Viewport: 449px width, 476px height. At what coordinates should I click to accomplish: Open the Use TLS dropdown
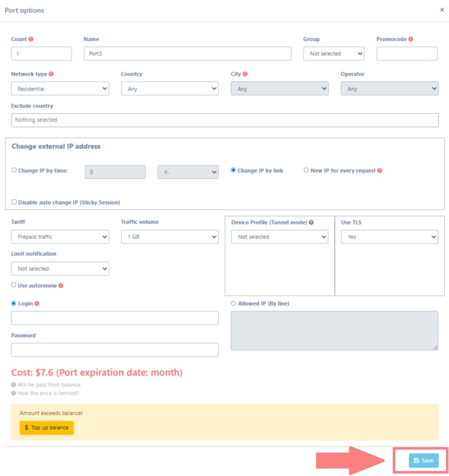(389, 237)
